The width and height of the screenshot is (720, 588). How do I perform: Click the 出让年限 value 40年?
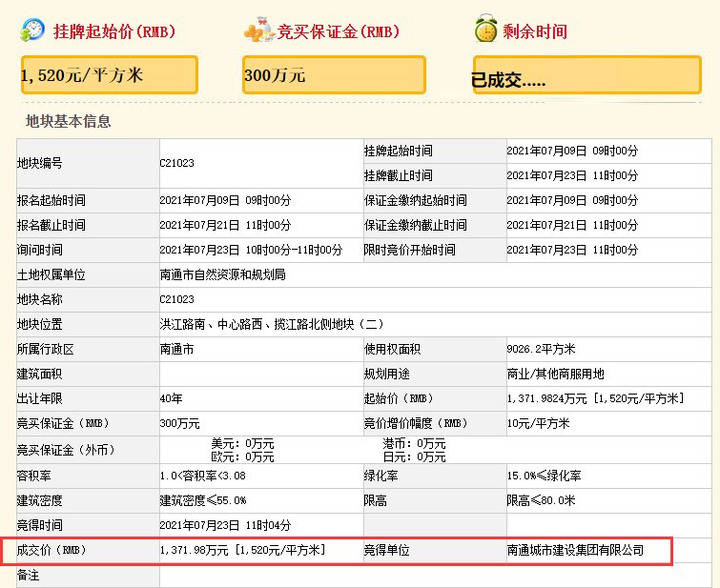[171, 398]
